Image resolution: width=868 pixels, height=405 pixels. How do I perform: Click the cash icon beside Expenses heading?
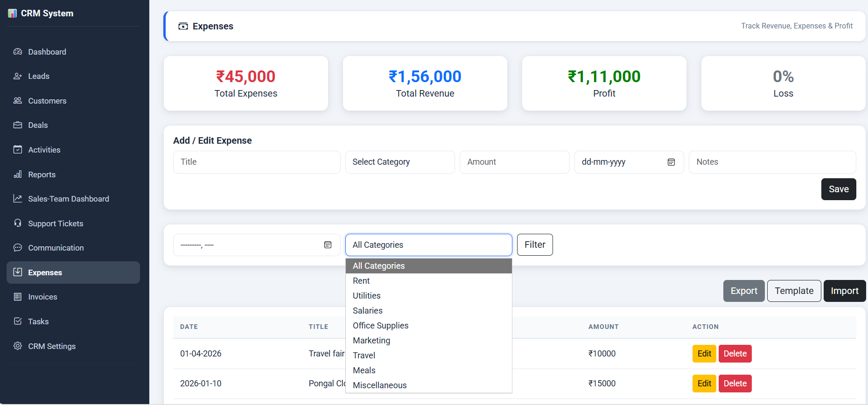(x=183, y=26)
